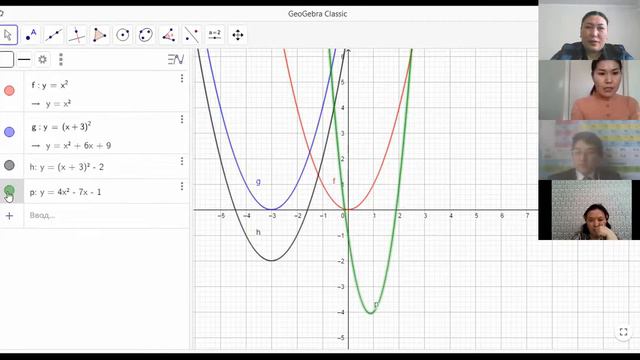This screenshot has height=360, width=640.
Task: Select the Line through two points tool
Action: 53,35
